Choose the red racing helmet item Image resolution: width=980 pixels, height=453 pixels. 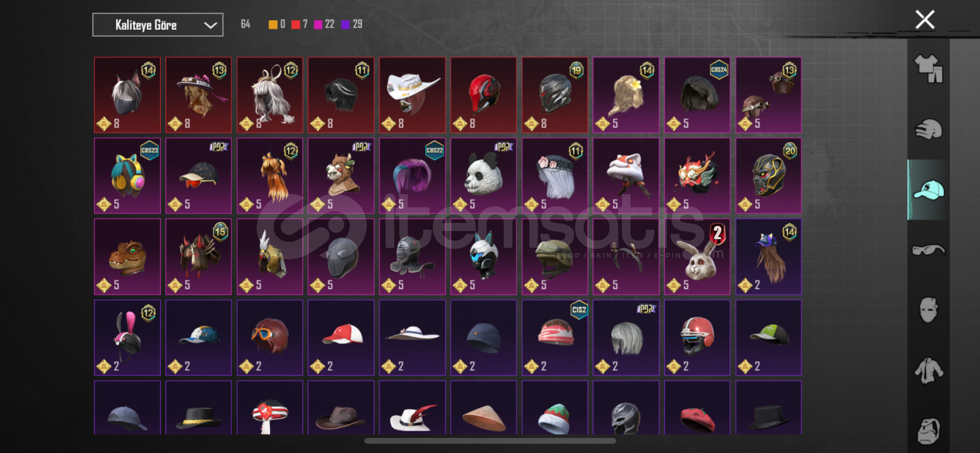484,95
